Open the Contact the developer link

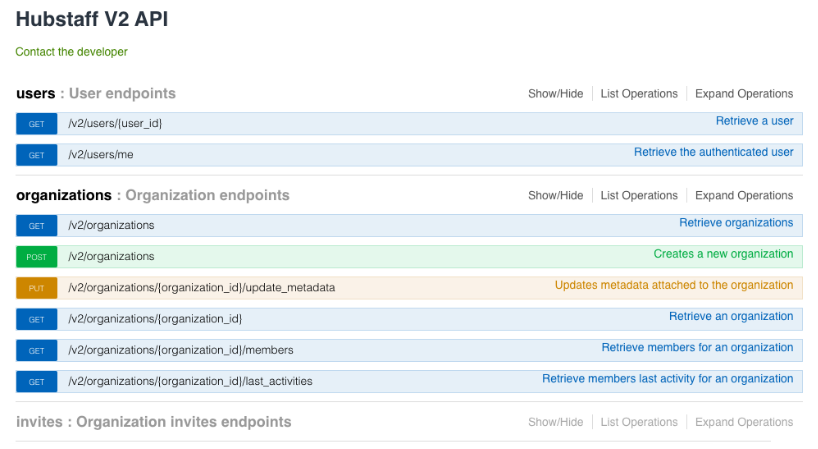[x=71, y=52]
